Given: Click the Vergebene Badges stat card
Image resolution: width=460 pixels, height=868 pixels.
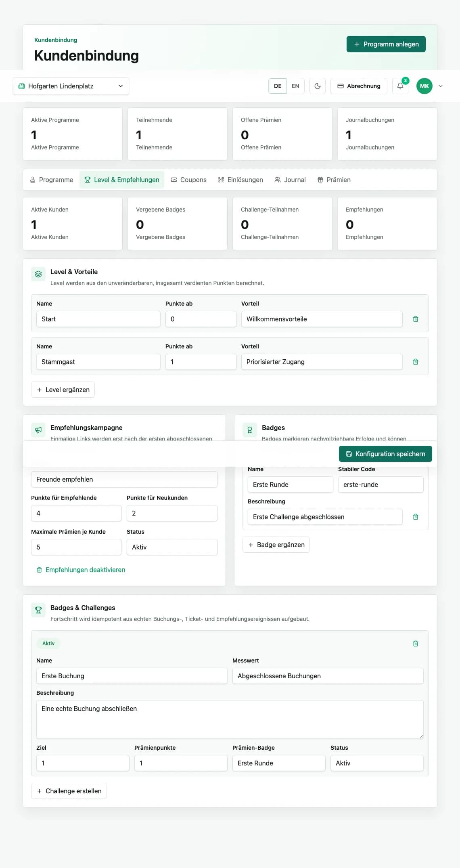Looking at the screenshot, I should [x=178, y=224].
